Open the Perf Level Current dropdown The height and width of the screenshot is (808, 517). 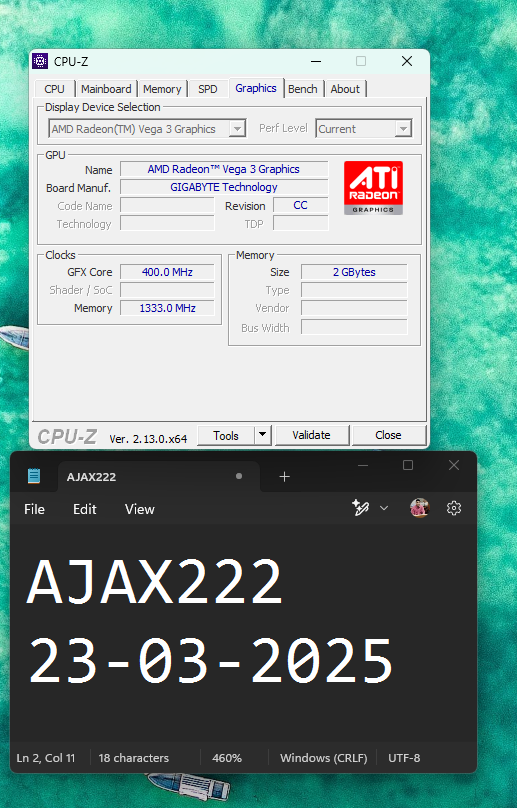(x=364, y=129)
